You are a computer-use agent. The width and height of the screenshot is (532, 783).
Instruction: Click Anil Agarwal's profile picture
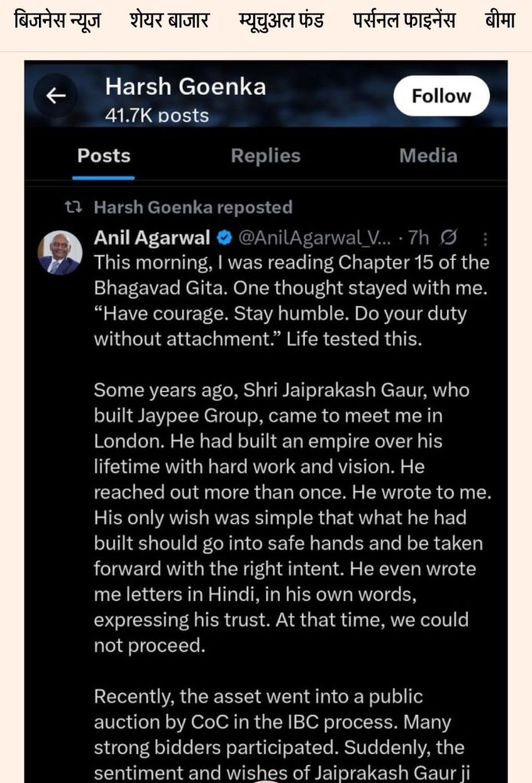pyautogui.click(x=60, y=252)
